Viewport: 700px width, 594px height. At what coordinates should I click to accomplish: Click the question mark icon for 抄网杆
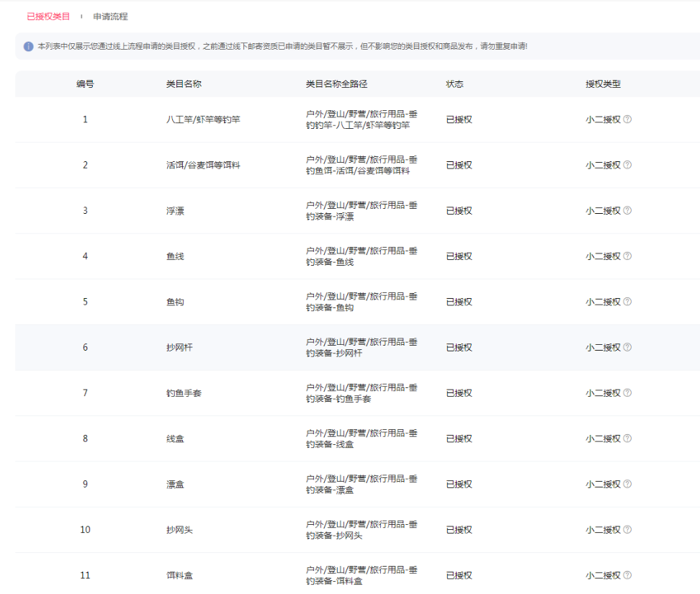(627, 347)
